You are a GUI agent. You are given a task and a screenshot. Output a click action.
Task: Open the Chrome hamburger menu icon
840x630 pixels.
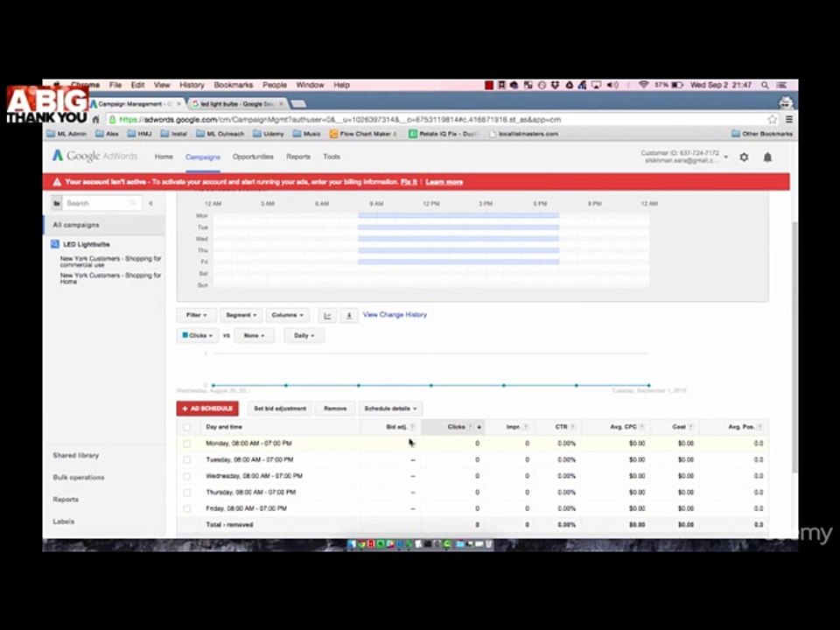click(x=789, y=120)
